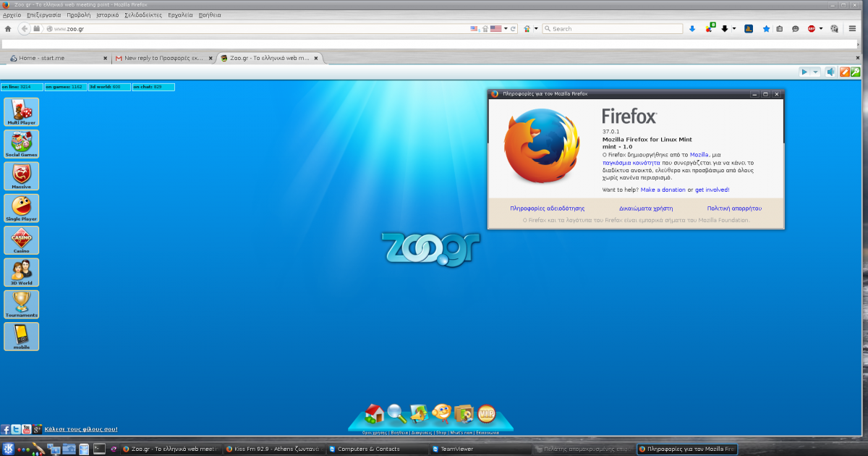Open the Tournaments section
The height and width of the screenshot is (456, 868).
pos(22,304)
